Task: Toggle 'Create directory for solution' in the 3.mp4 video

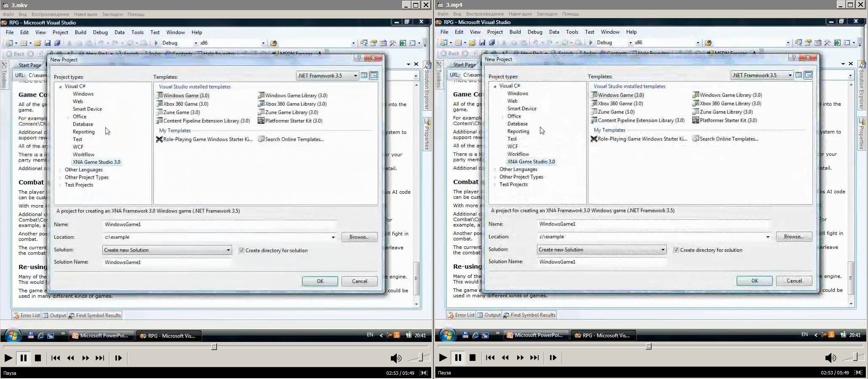Action: click(676, 250)
